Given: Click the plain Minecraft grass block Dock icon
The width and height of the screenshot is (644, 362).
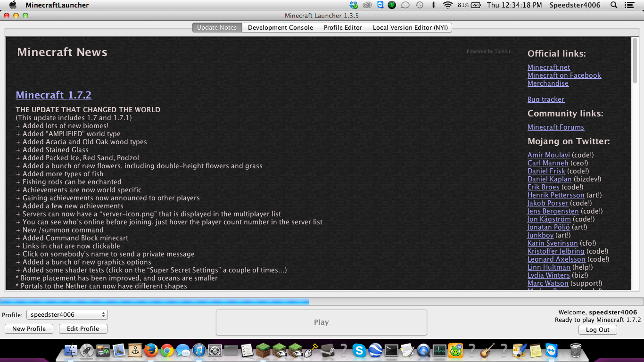Looking at the screenshot, I should [263, 350].
